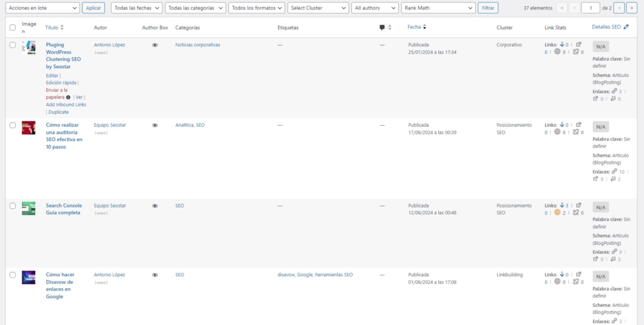Open the Select Cluster dropdown
The width and height of the screenshot is (644, 325).
pyautogui.click(x=318, y=8)
